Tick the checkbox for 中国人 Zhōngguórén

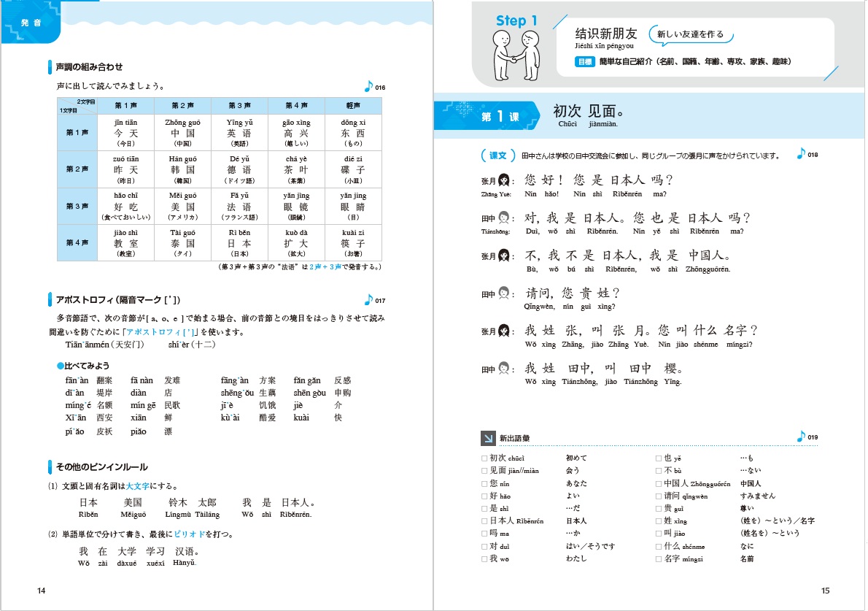(659, 483)
